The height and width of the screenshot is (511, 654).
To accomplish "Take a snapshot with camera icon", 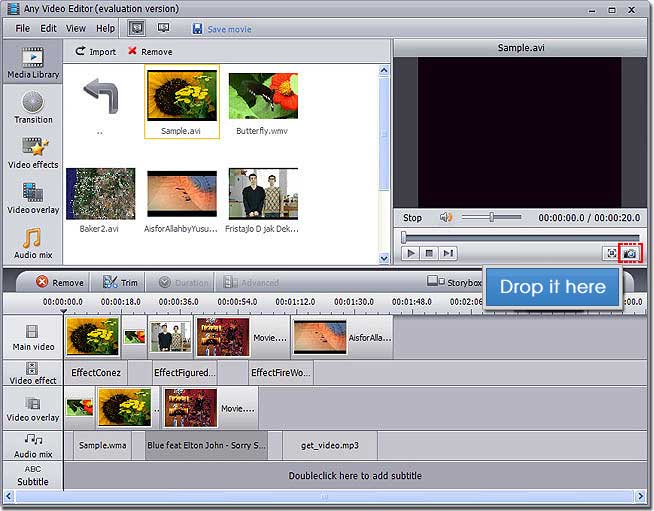I will pyautogui.click(x=630, y=253).
